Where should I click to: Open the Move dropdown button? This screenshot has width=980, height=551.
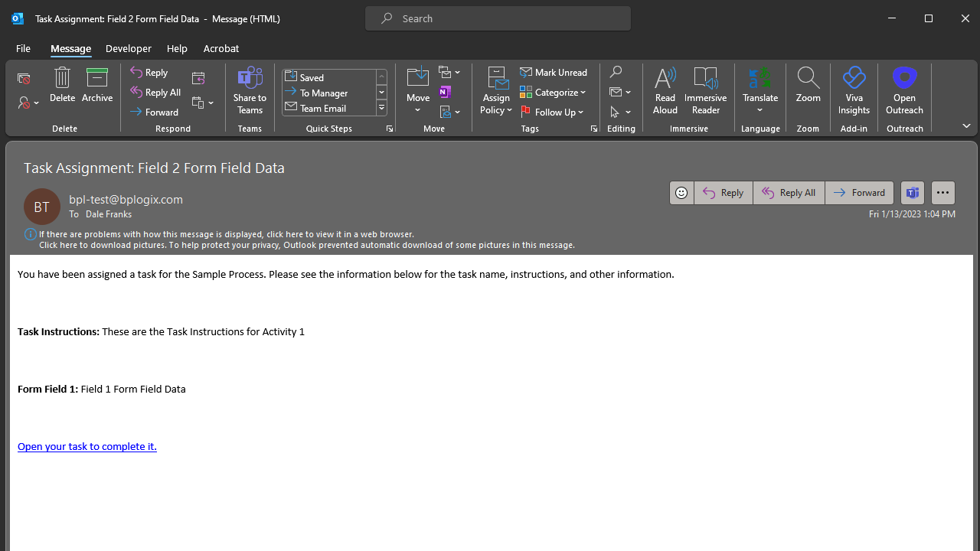pyautogui.click(x=418, y=90)
